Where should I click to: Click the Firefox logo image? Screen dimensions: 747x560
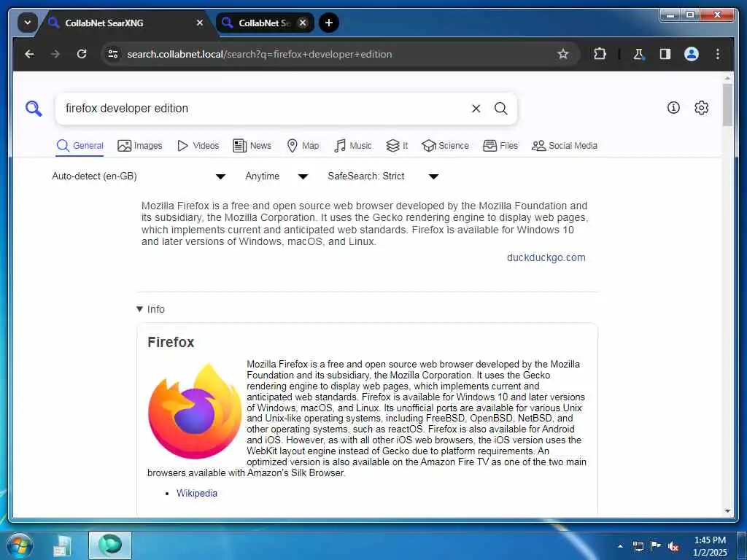pyautogui.click(x=194, y=411)
